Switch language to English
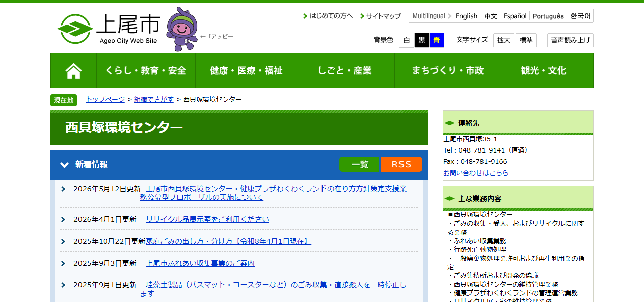 coord(466,16)
